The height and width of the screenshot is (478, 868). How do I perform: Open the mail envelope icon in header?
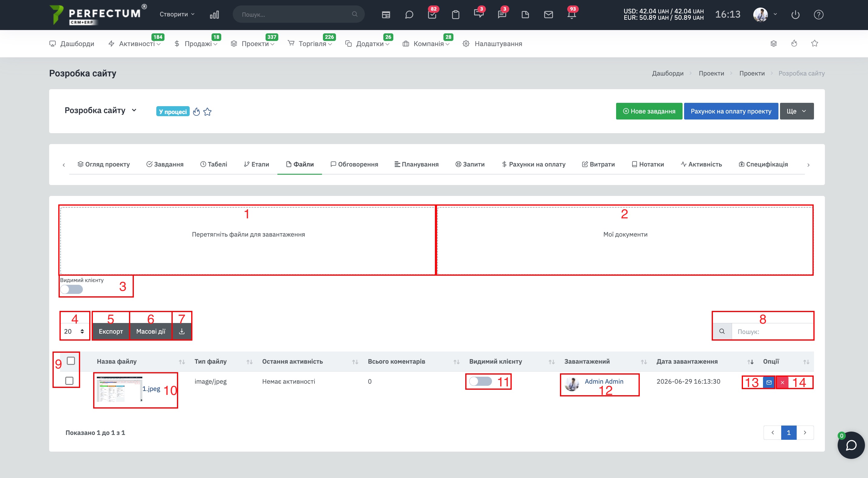coord(548,15)
